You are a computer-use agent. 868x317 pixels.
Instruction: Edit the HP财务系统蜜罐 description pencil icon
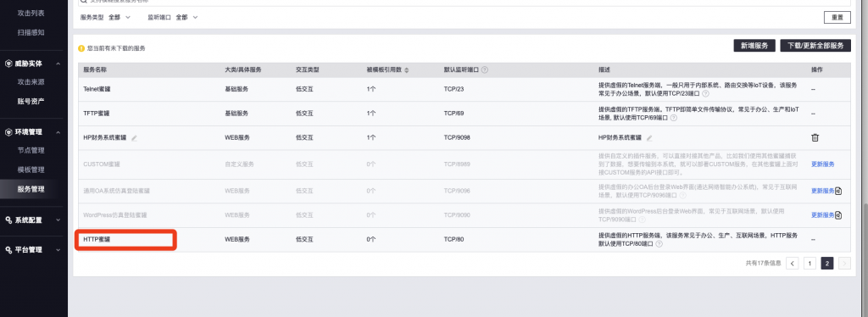tap(649, 138)
